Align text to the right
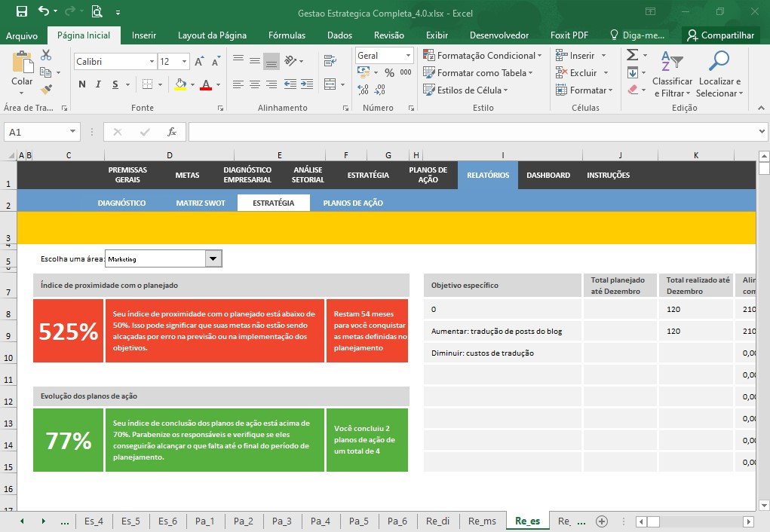This screenshot has height=532, width=770. click(271, 84)
